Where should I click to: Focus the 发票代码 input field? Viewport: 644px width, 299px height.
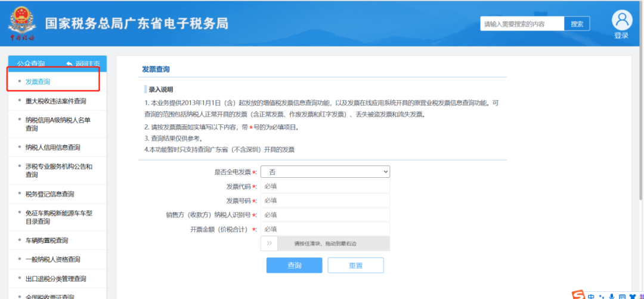326,186
